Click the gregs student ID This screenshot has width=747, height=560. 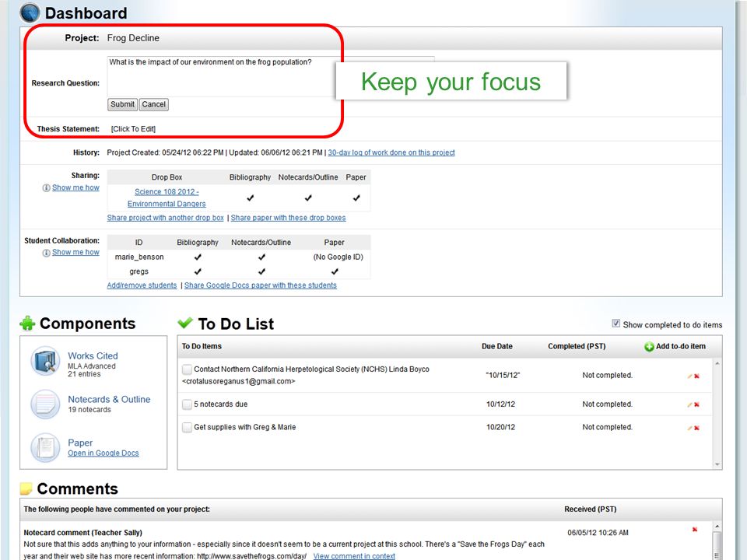coord(139,271)
